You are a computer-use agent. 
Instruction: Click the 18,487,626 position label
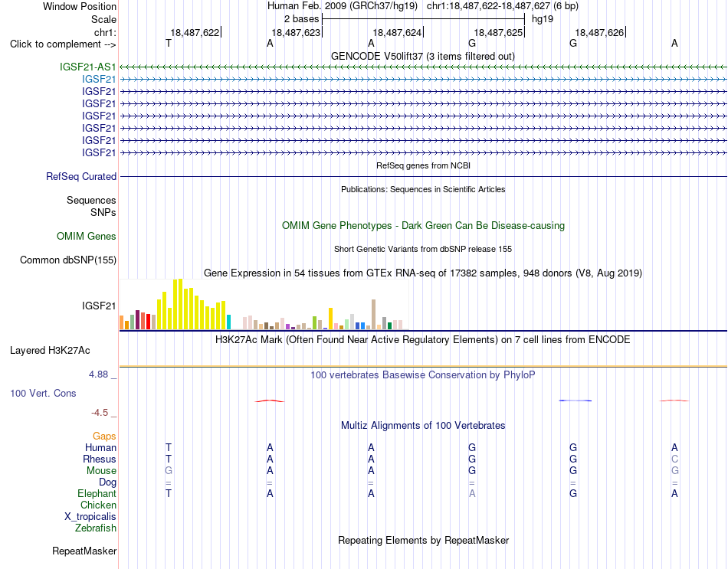tap(599, 32)
